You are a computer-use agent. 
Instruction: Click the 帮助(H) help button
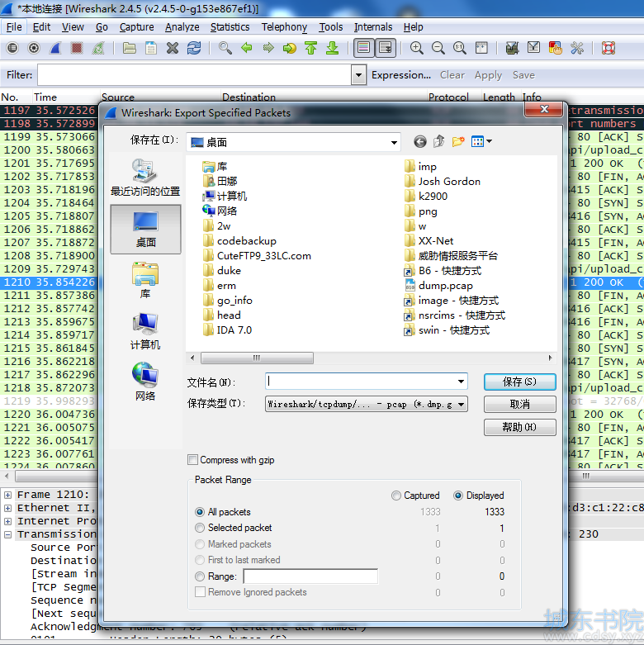point(520,427)
